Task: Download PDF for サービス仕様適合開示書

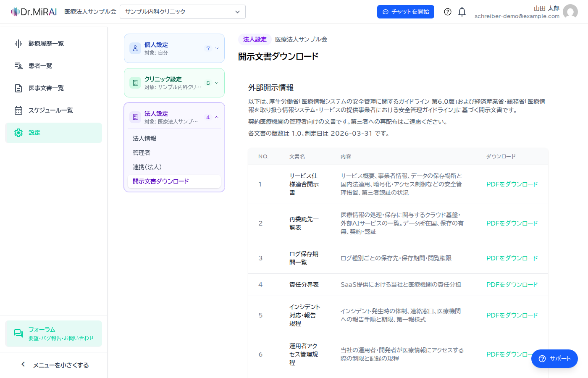Action: (512, 184)
